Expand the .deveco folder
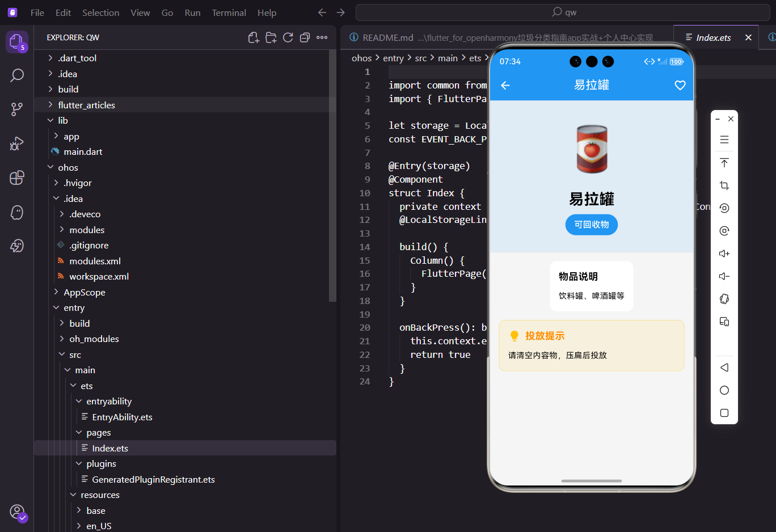Viewport: 776px width, 532px height. [62, 214]
